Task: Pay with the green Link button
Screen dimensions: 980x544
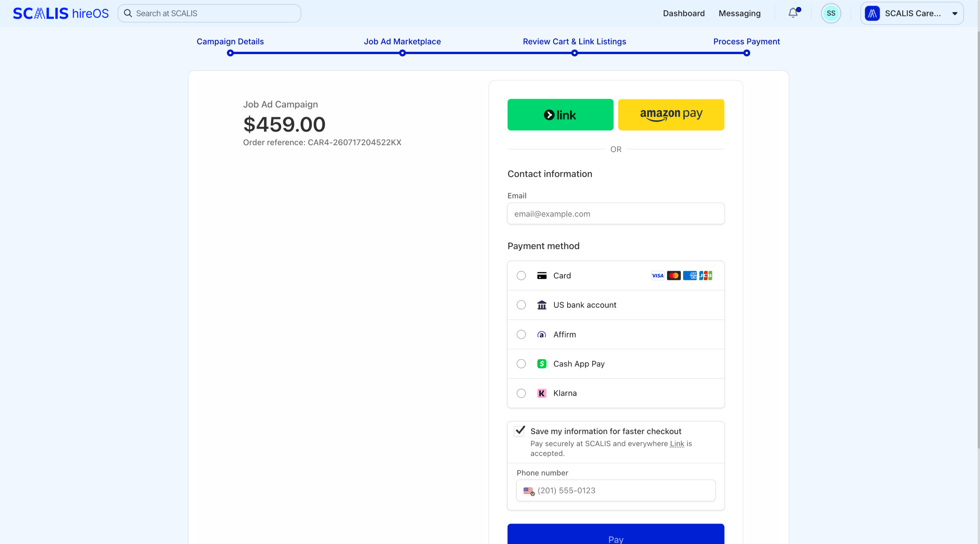Action: point(560,115)
